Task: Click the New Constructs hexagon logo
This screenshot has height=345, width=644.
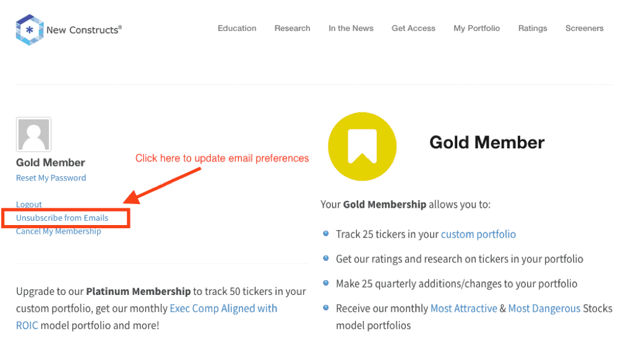Action: (30, 30)
